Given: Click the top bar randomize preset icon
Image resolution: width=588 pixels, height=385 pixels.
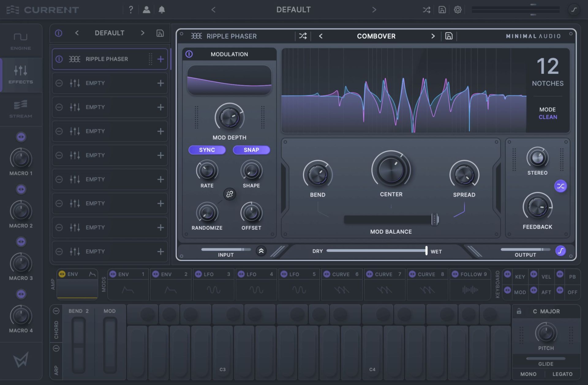Looking at the screenshot, I should click(426, 10).
